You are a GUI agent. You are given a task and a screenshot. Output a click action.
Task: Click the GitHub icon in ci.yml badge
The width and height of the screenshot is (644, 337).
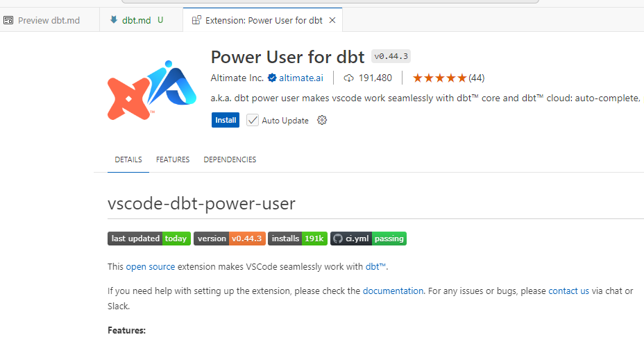pos(337,239)
